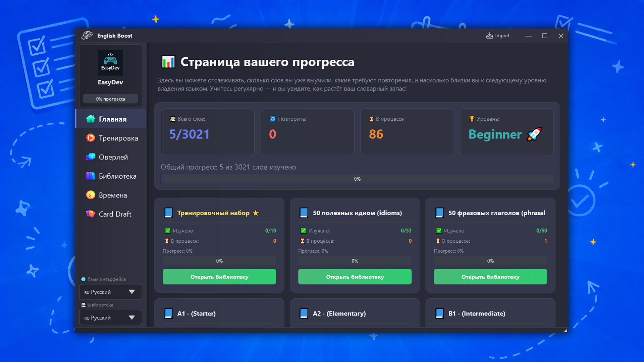The width and height of the screenshot is (644, 362).
Task: Click the 5/3021 total words value
Action: pyautogui.click(x=190, y=134)
